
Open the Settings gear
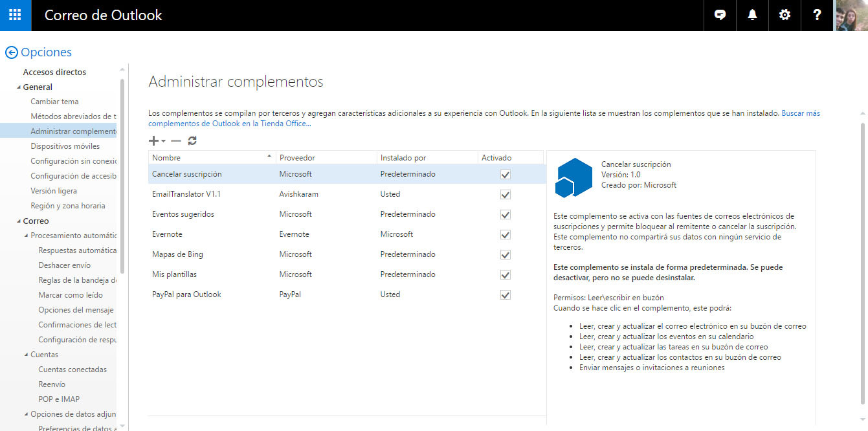(785, 15)
